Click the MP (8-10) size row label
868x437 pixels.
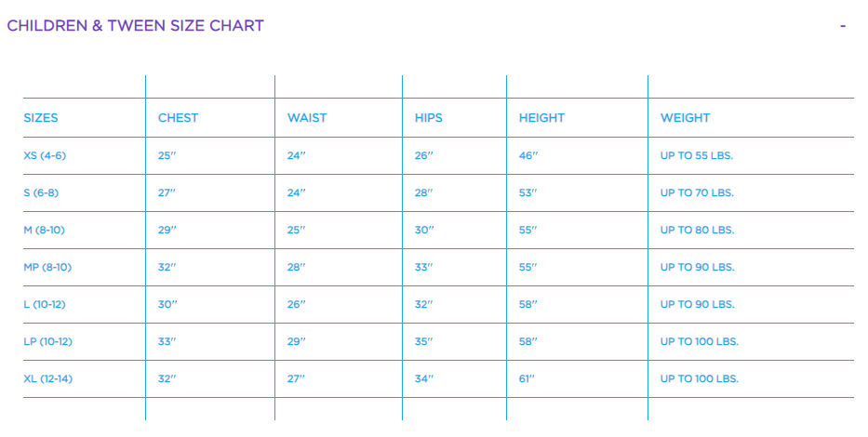coord(47,267)
